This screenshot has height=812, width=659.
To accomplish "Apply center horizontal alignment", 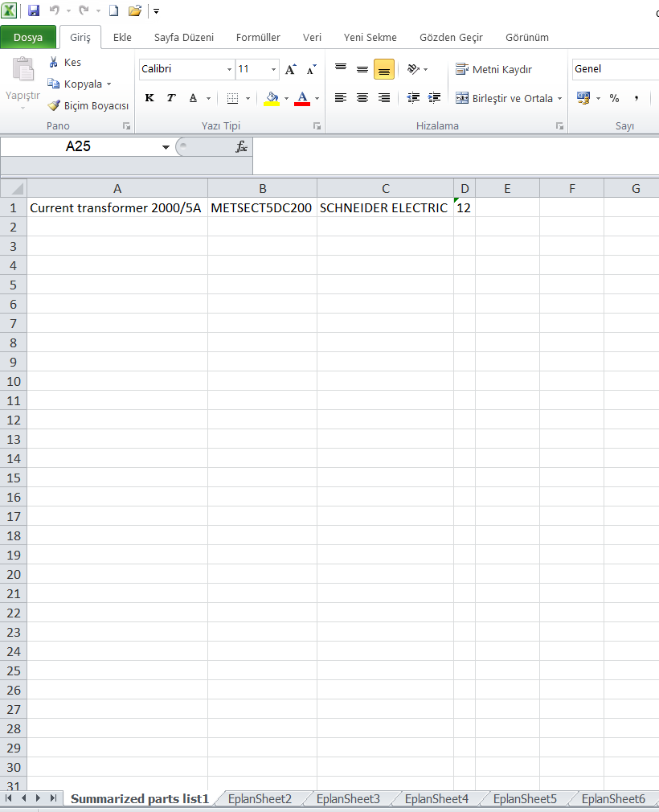I will click(x=362, y=98).
